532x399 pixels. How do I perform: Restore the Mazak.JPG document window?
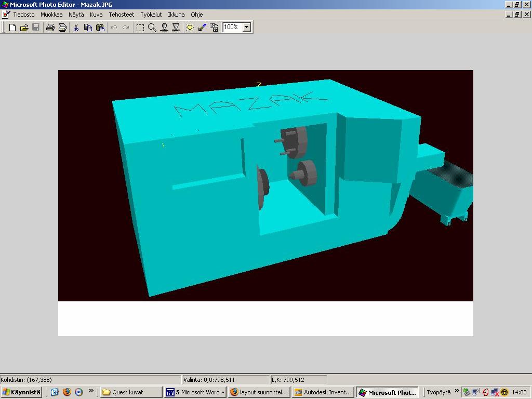517,14
